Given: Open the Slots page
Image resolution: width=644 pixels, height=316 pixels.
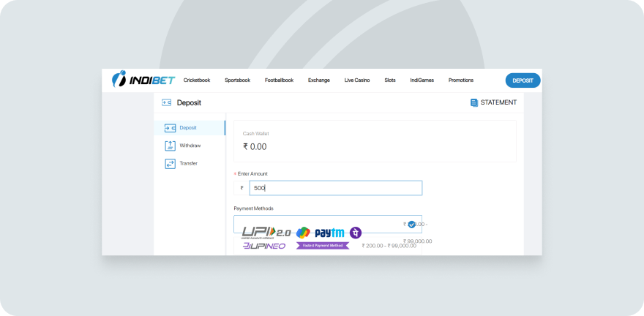Looking at the screenshot, I should click(390, 80).
